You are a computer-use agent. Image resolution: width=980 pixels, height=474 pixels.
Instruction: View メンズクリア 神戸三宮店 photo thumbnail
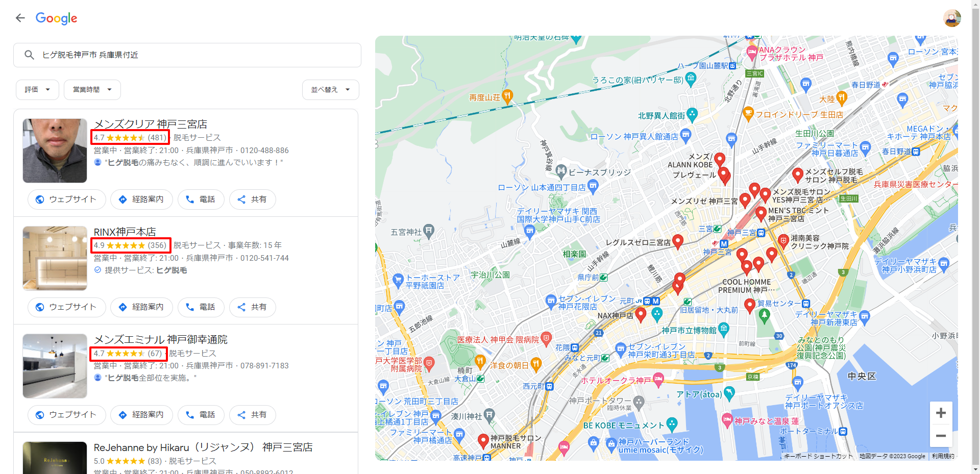click(55, 151)
